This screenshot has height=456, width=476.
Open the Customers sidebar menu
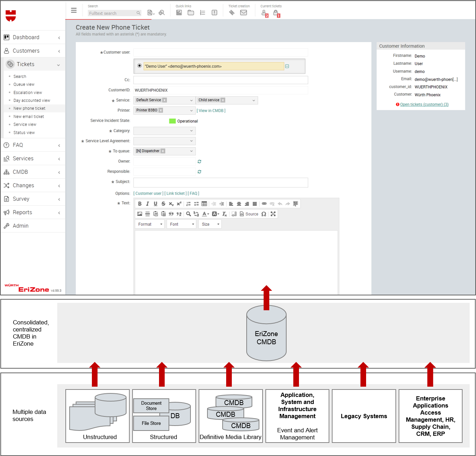click(33, 51)
